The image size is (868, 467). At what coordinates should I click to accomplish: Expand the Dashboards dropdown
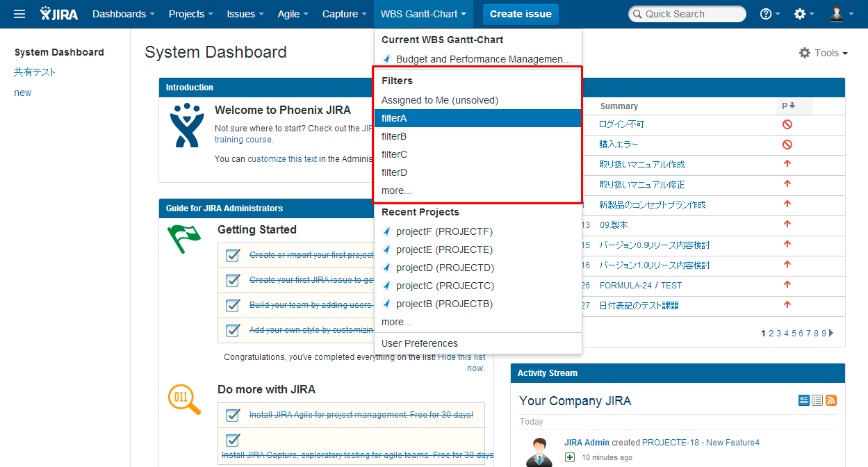(x=123, y=14)
